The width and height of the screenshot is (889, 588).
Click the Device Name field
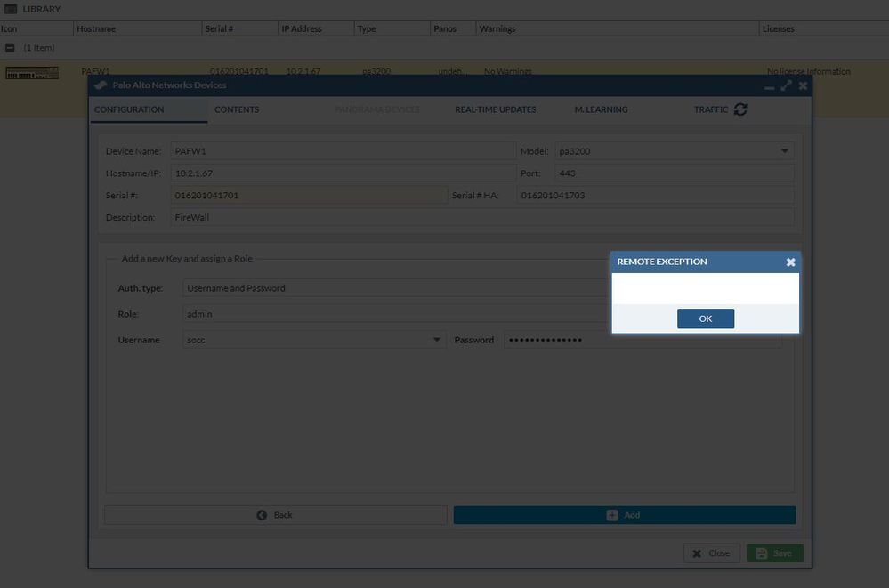[343, 151]
